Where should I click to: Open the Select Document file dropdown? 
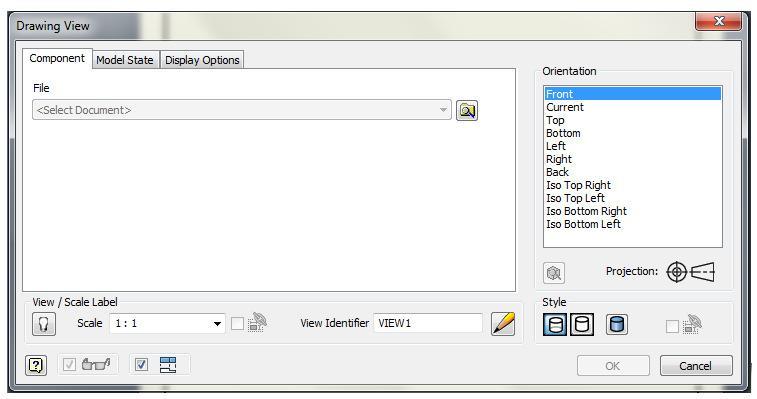[x=242, y=110]
